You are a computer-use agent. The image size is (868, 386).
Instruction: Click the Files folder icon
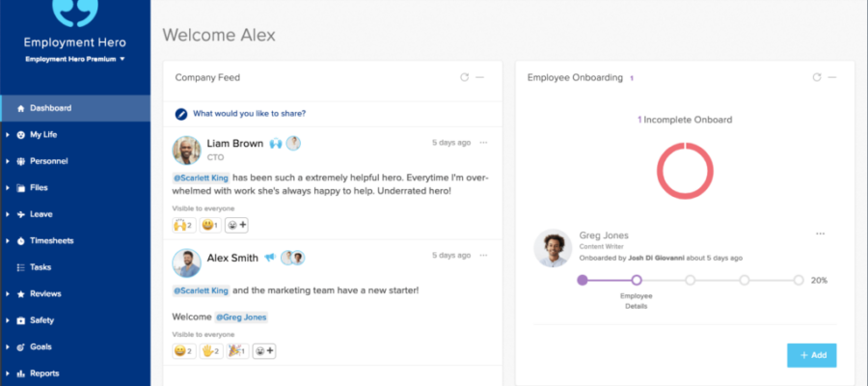(21, 188)
